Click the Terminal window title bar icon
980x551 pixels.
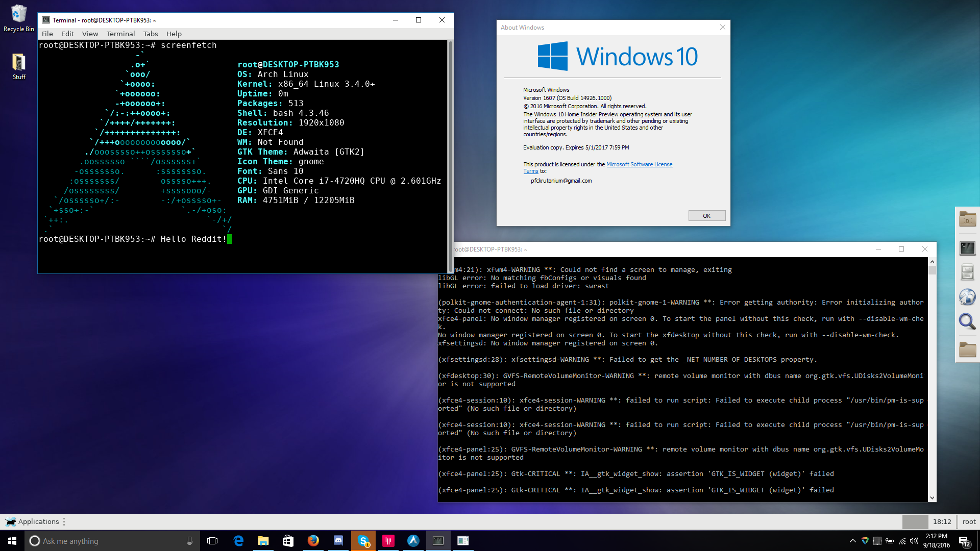pyautogui.click(x=46, y=20)
